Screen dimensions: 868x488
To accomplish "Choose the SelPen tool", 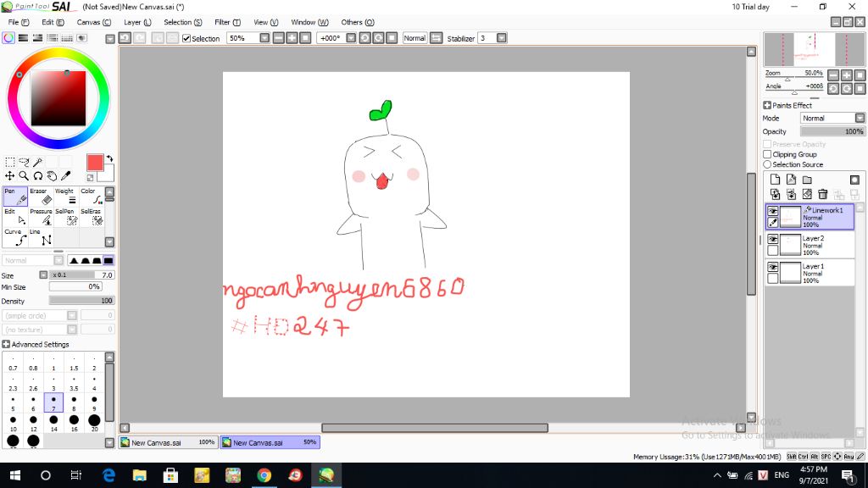I will pos(66,217).
